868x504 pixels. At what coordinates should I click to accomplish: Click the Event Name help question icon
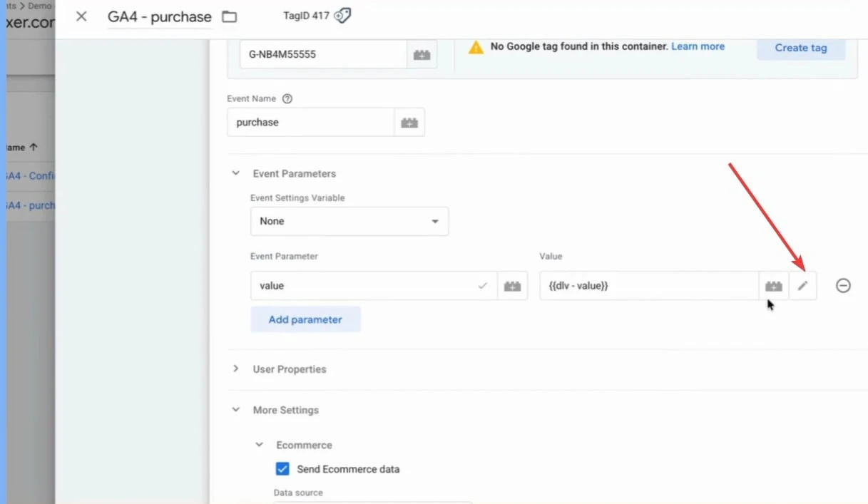pos(287,99)
